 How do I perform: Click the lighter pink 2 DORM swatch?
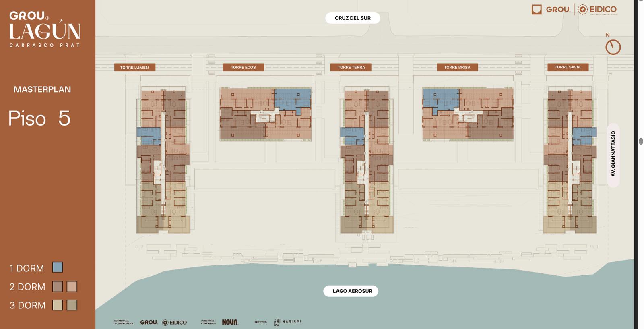72,286
